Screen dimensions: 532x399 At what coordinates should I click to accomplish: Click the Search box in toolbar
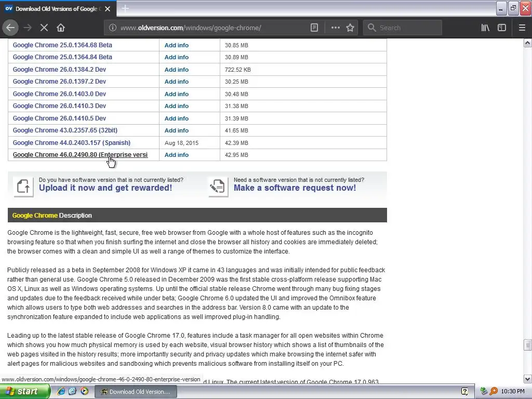pos(403,28)
